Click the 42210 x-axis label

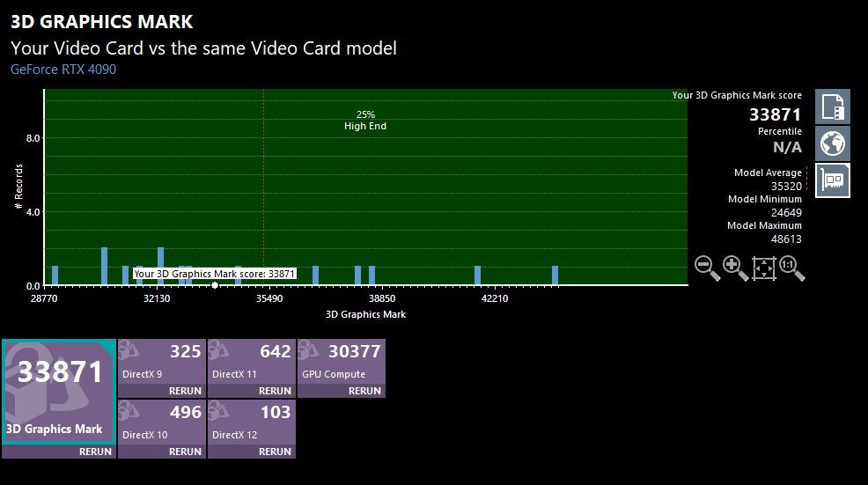coord(495,298)
